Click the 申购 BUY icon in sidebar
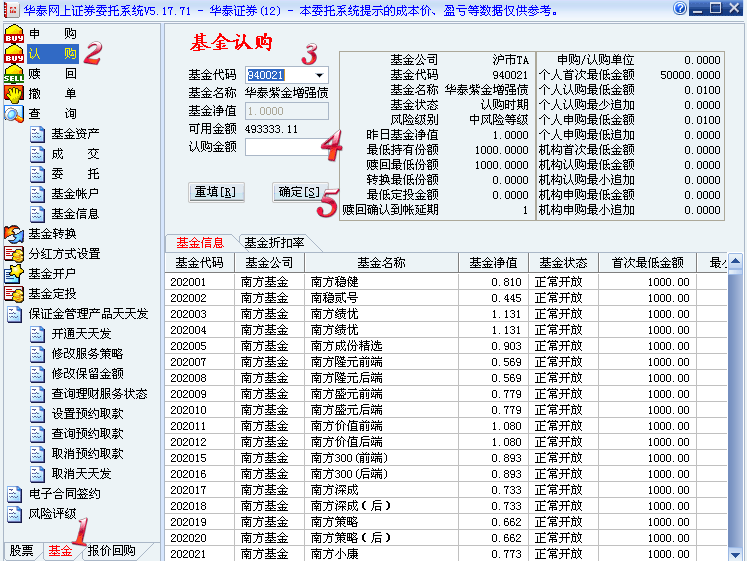 click(14, 34)
